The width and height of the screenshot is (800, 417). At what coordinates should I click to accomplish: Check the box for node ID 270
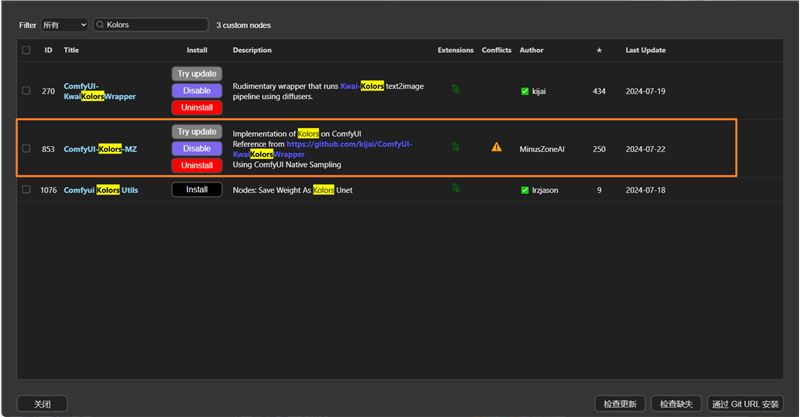coord(26,90)
